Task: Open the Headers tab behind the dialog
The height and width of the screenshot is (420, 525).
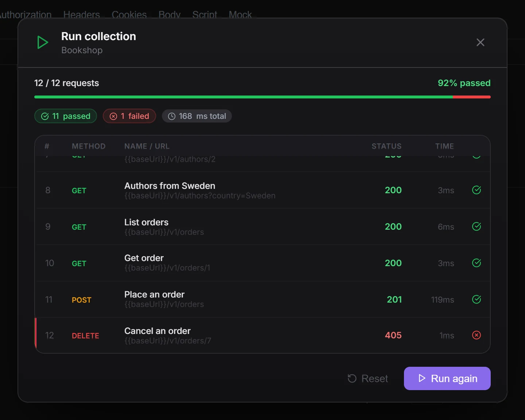Action: [82, 15]
